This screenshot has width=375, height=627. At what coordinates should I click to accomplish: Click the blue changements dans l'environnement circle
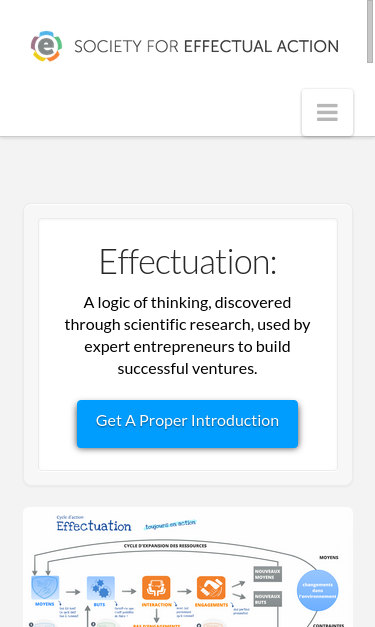(x=317, y=590)
